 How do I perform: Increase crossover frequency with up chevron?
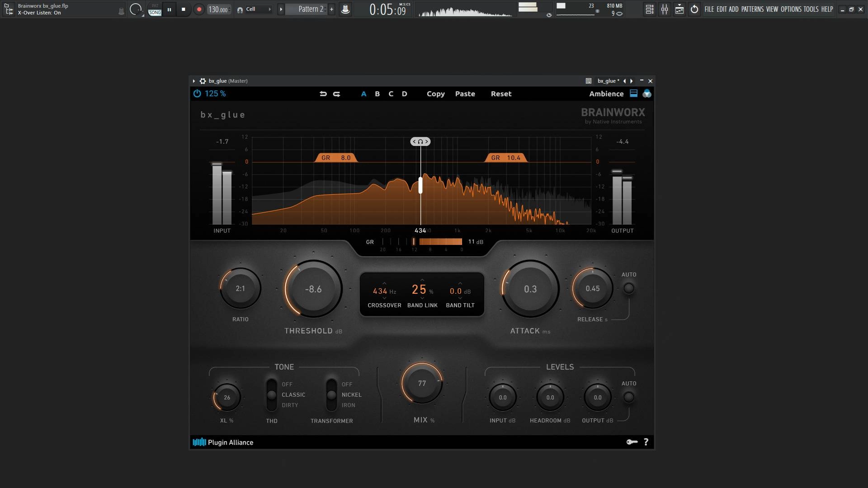click(x=384, y=283)
